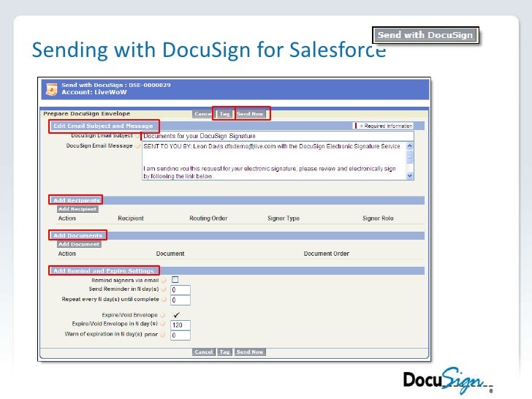532x399 pixels.
Task: Click help icon next to DocuSign Email Message
Action: (x=137, y=146)
